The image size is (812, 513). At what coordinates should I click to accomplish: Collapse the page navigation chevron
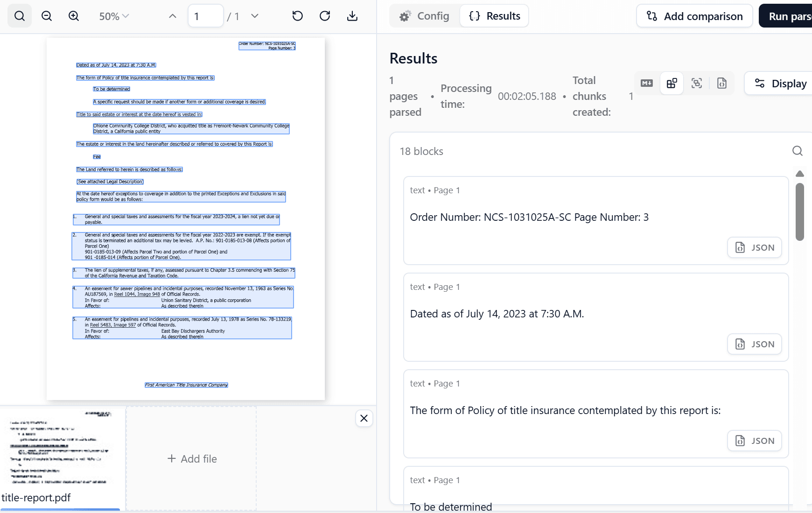pos(172,15)
